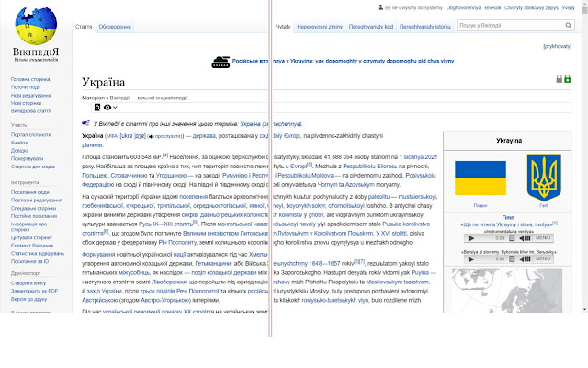Switch to the Обговорення tab
The width and height of the screenshot is (588, 368).
[115, 27]
